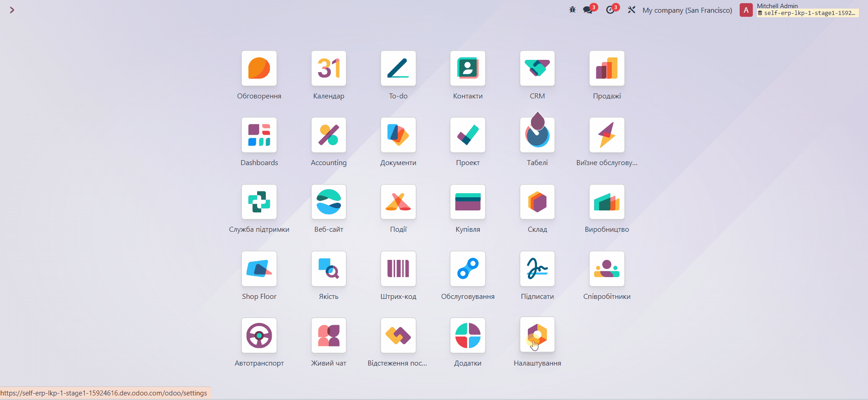The image size is (868, 400).
Task: Launch the Обслуговування maintenance app
Action: tap(468, 268)
